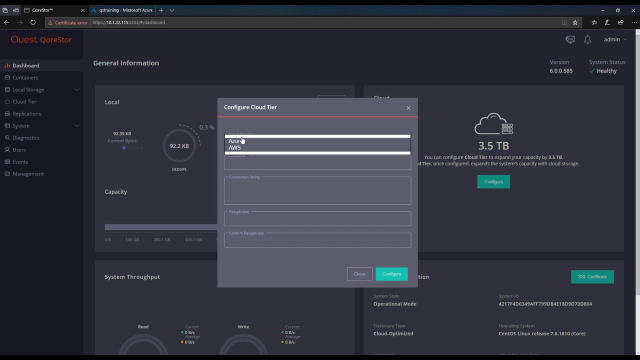Screen dimensions: 640x360
Task: Go back with browser back arrow
Action: coord(7,22)
